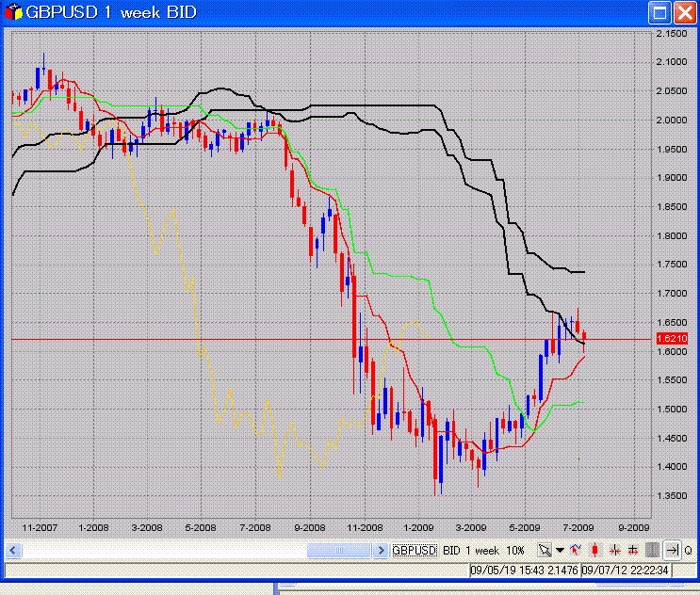Maximize the GBPUSD chart window
700x595 pixels.
point(659,12)
